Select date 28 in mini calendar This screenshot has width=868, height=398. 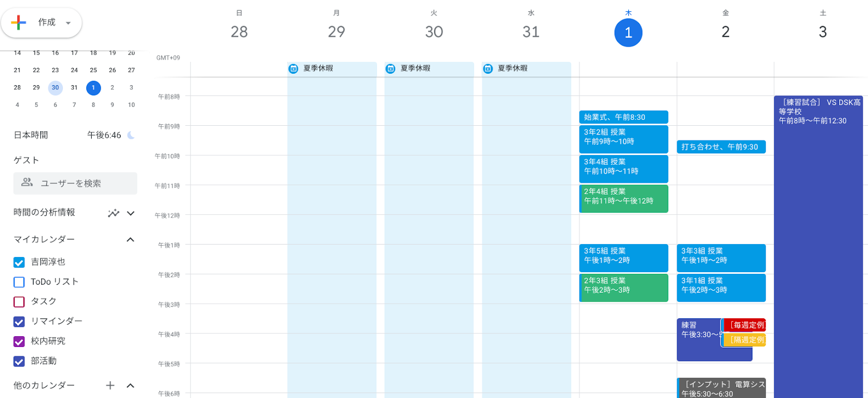(x=17, y=87)
